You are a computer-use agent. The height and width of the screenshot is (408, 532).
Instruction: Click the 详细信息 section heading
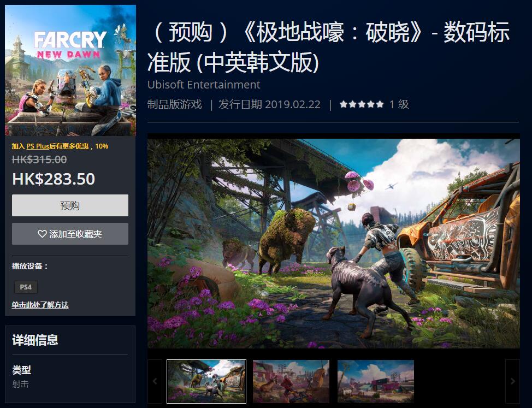[36, 340]
